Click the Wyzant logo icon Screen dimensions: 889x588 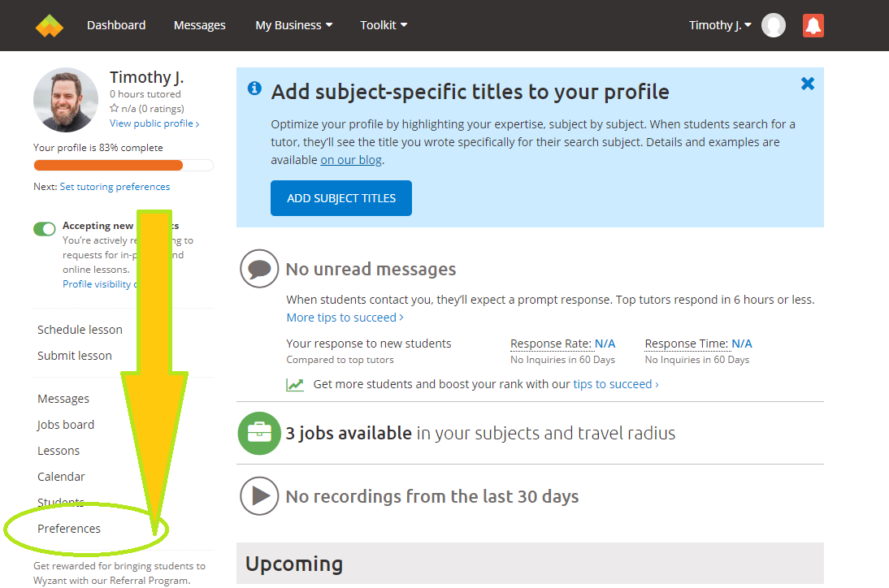click(x=50, y=25)
